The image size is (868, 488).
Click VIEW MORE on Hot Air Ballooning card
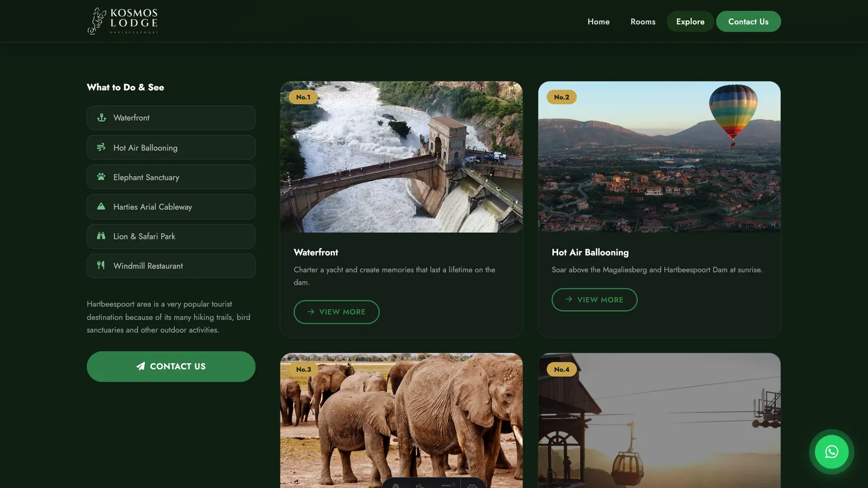coord(594,300)
